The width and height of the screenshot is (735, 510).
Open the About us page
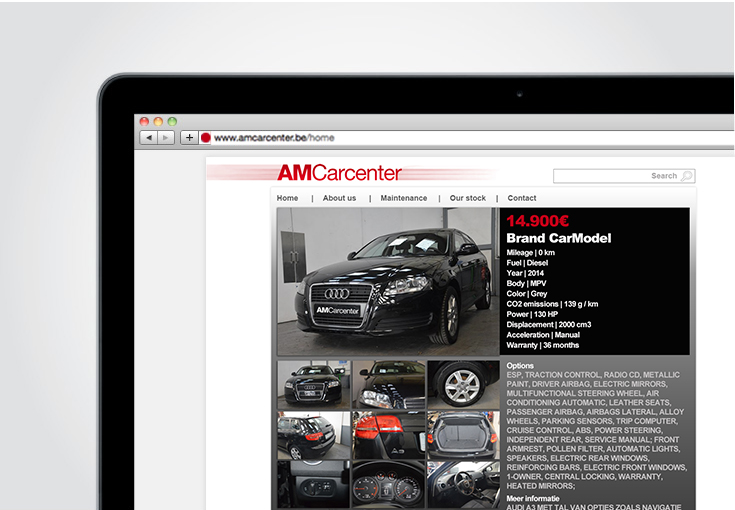pos(339,198)
